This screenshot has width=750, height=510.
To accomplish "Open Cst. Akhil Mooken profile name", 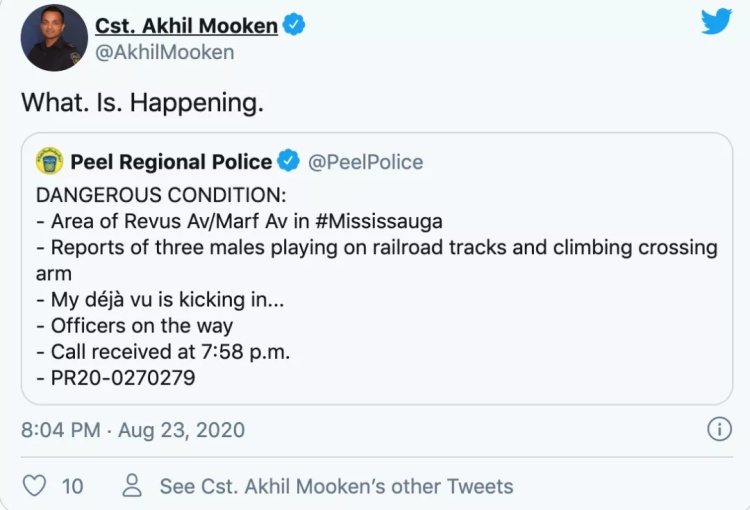I will (187, 26).
